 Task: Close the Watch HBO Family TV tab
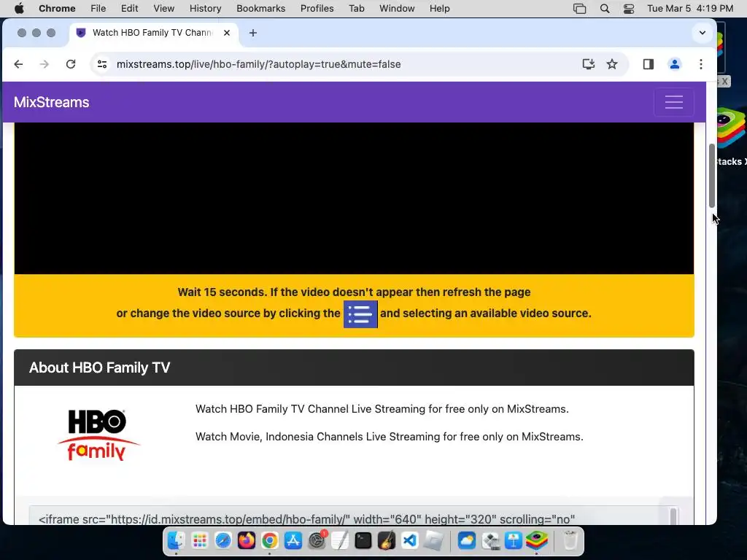coord(227,33)
